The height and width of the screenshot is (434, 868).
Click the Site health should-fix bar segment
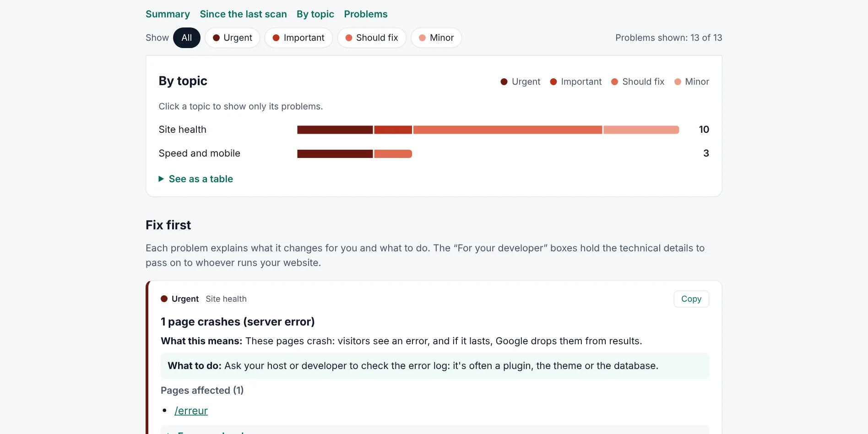click(508, 130)
